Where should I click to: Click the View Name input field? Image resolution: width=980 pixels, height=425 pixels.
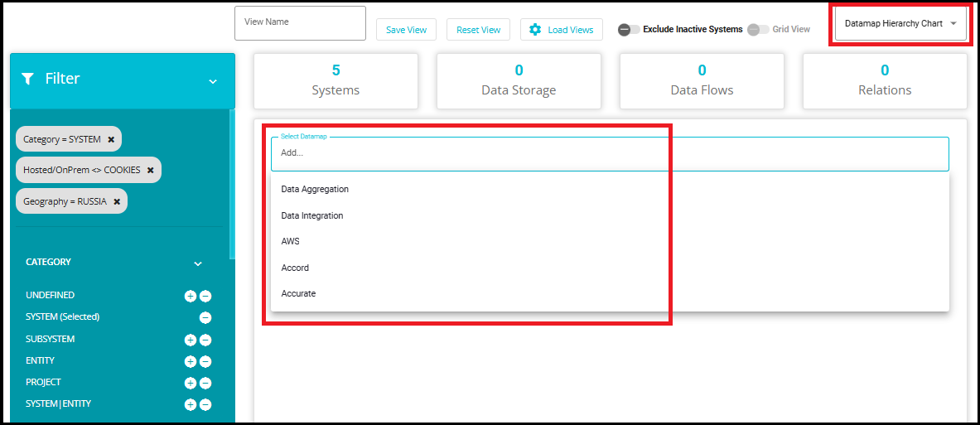(x=300, y=23)
